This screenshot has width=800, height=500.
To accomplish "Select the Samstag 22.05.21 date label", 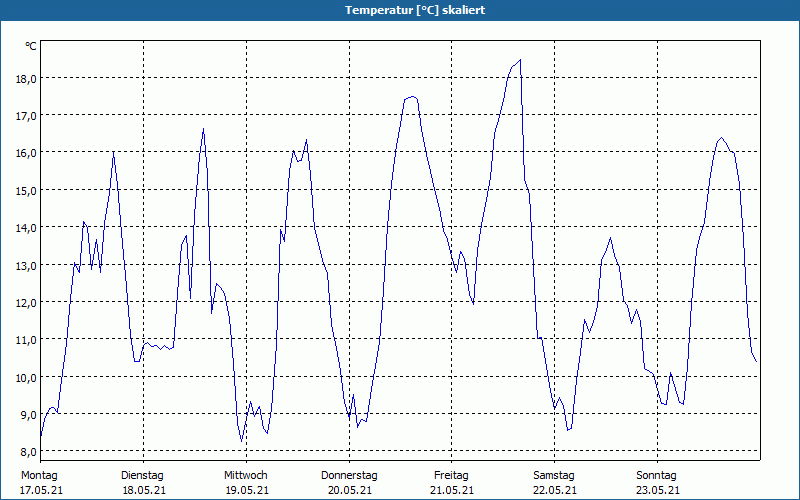I will click(x=555, y=483).
